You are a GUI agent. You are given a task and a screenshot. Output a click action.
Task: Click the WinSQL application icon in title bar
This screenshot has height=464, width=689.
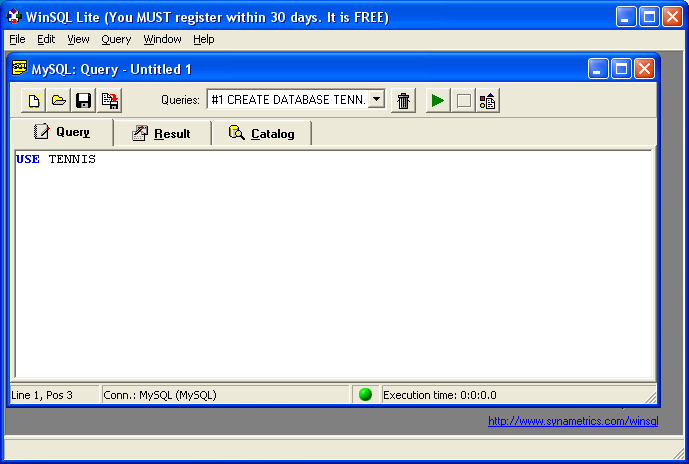(14, 17)
